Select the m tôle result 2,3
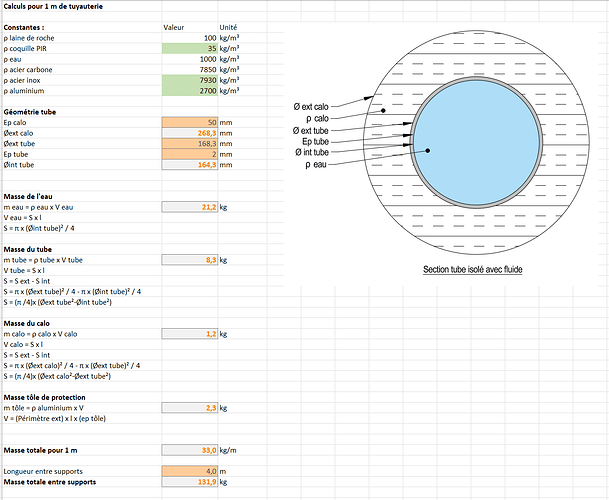This screenshot has height=500, width=609. click(x=190, y=408)
